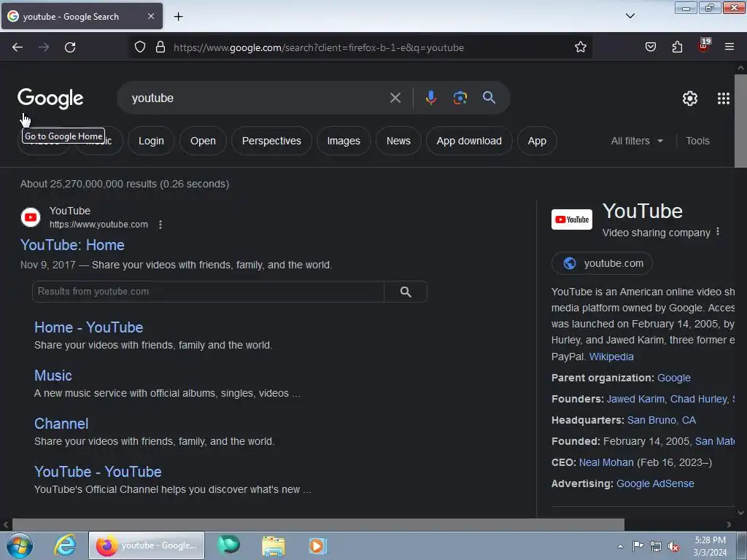Open search Tools
747x560 pixels.
pyautogui.click(x=697, y=141)
